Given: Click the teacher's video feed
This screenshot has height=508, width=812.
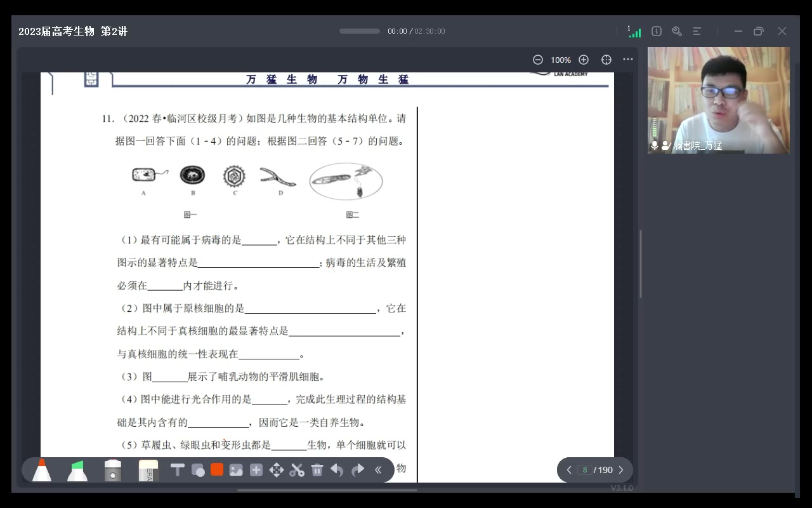Looking at the screenshot, I should point(719,100).
